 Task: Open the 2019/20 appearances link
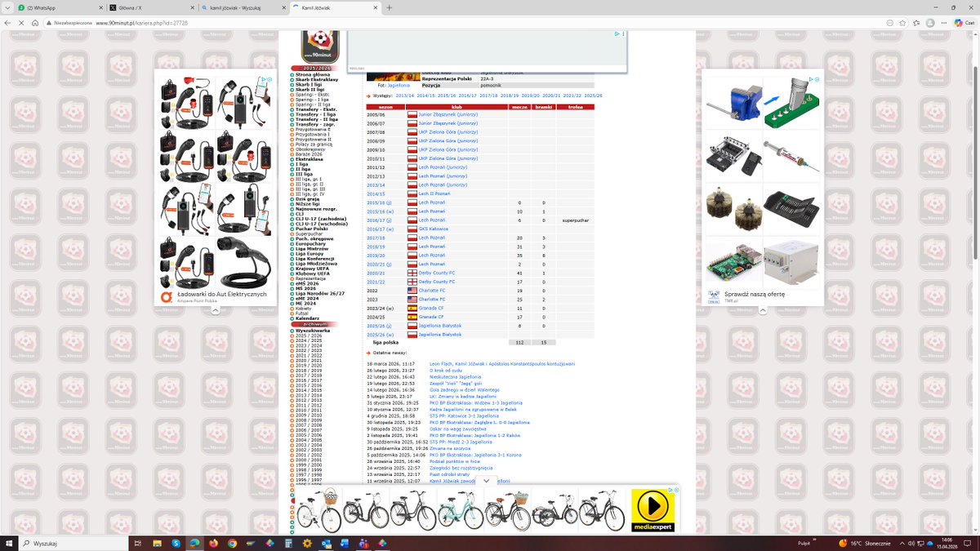coord(531,96)
